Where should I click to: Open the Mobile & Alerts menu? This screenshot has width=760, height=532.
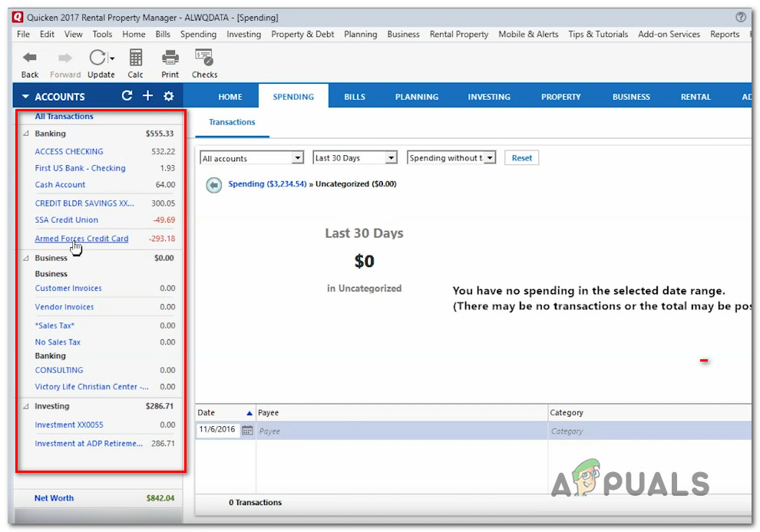pos(528,34)
